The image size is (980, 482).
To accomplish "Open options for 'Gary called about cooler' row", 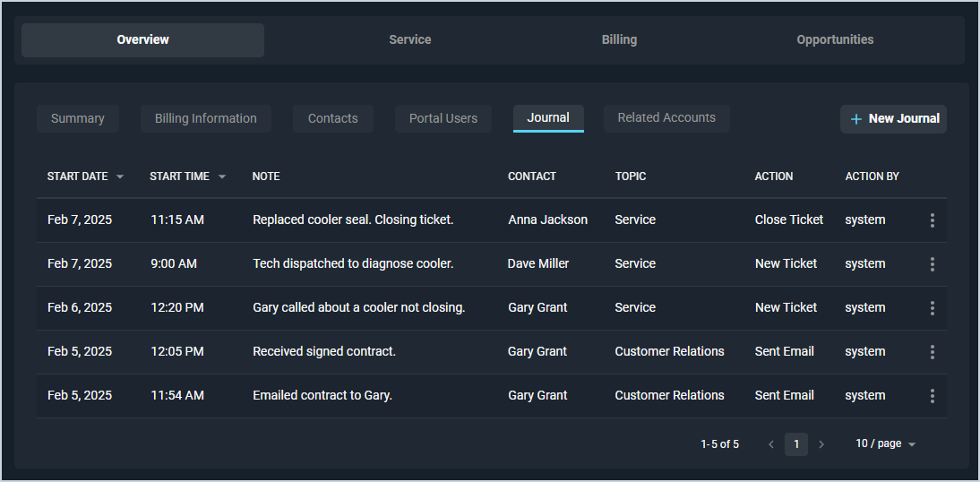I will pyautogui.click(x=933, y=308).
